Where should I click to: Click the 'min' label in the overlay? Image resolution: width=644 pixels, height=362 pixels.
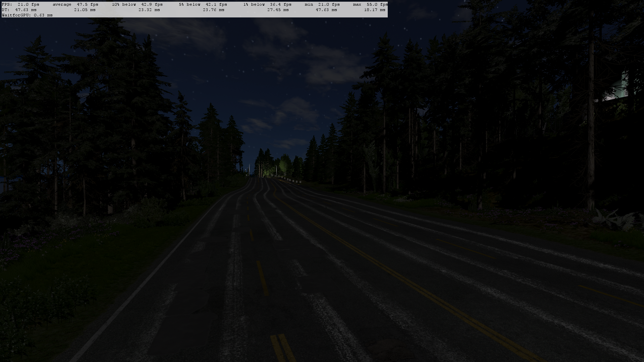tap(309, 4)
